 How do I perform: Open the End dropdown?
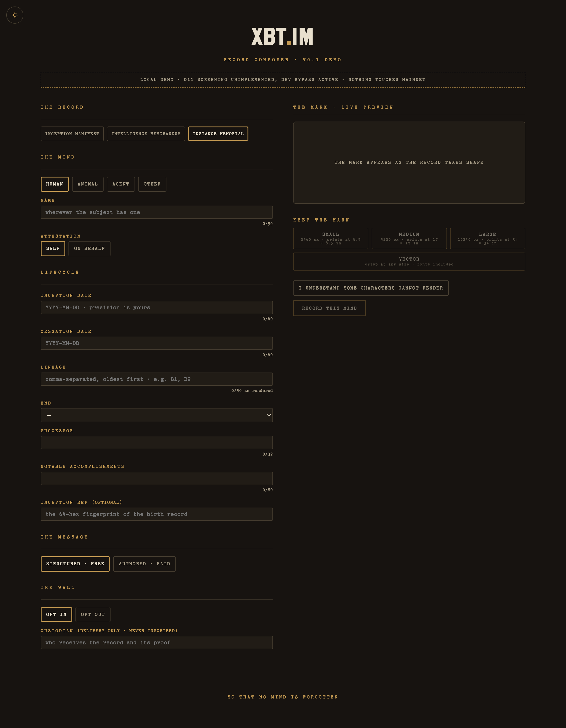[157, 415]
